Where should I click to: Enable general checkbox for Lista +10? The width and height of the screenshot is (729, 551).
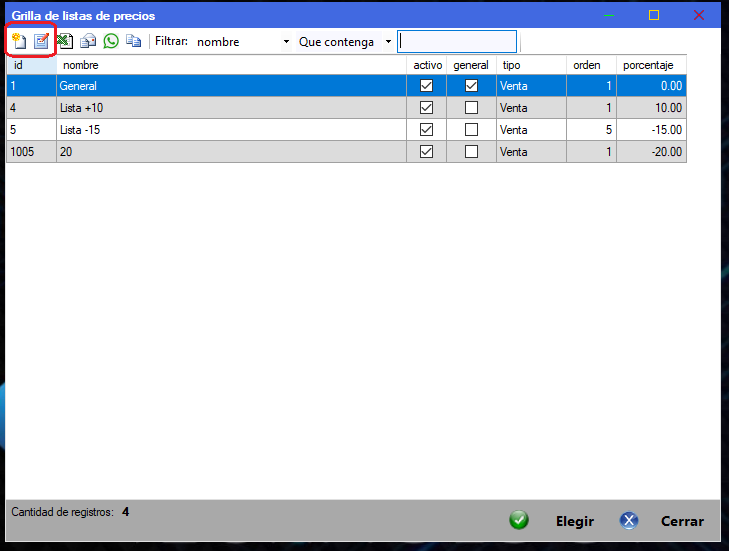pos(471,108)
